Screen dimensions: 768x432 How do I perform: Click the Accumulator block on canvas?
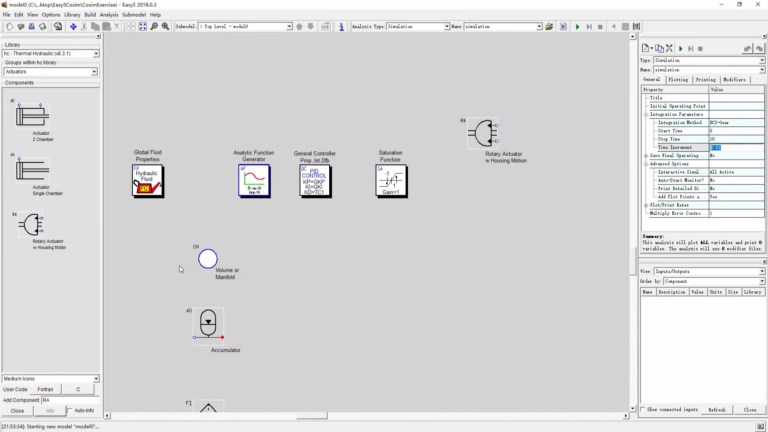coord(208,326)
